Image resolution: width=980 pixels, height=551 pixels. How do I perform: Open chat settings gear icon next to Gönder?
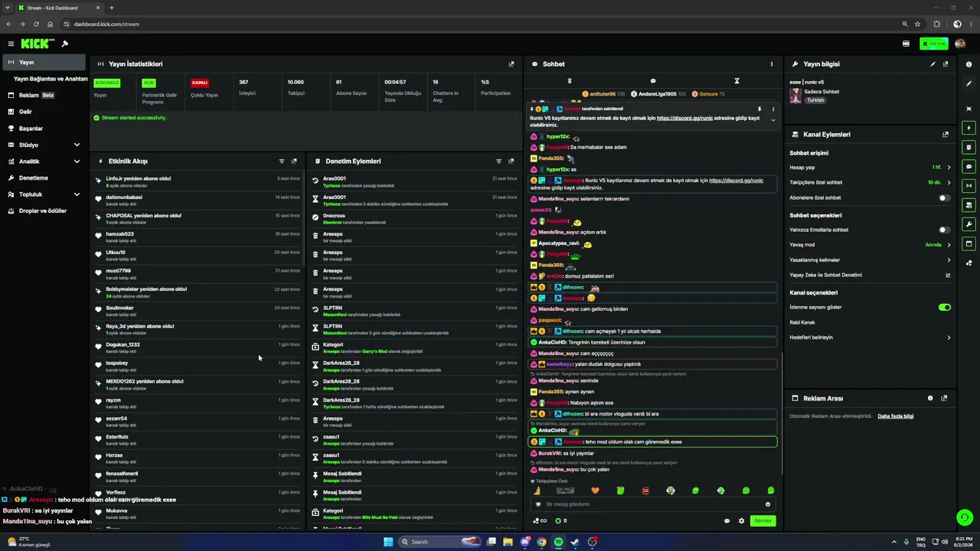pos(741,521)
